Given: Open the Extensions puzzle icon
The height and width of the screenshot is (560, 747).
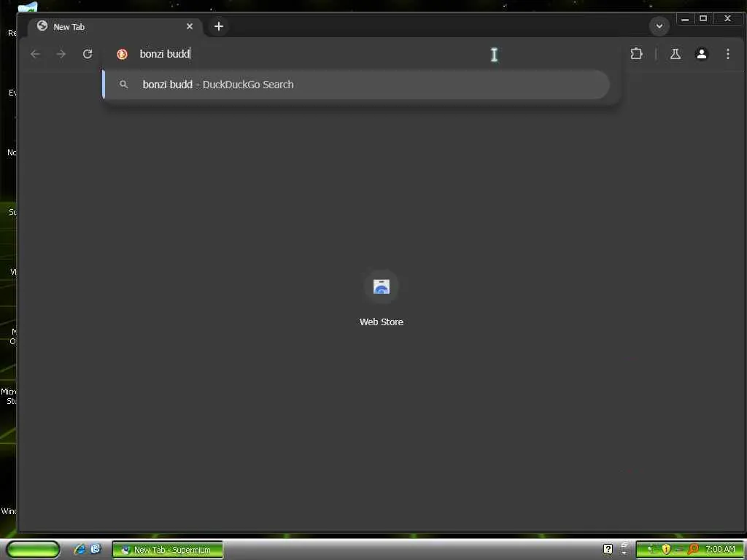Looking at the screenshot, I should coord(636,54).
